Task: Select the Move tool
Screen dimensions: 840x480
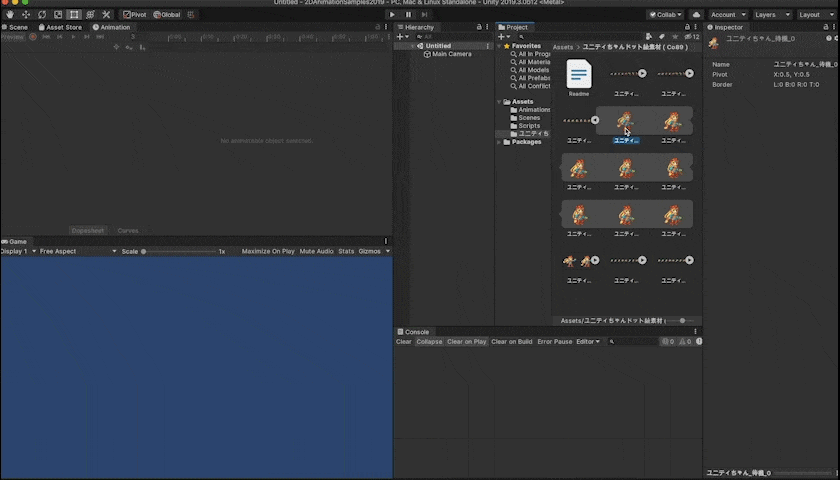Action: [26, 14]
